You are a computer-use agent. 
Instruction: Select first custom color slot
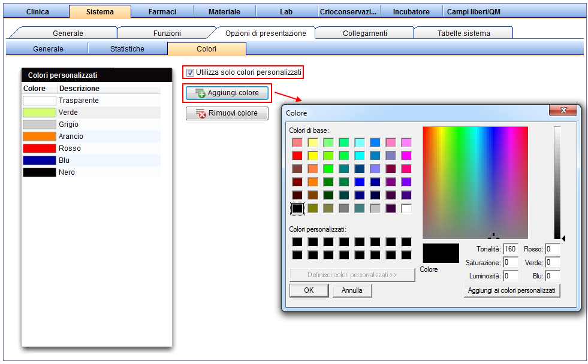click(x=297, y=242)
